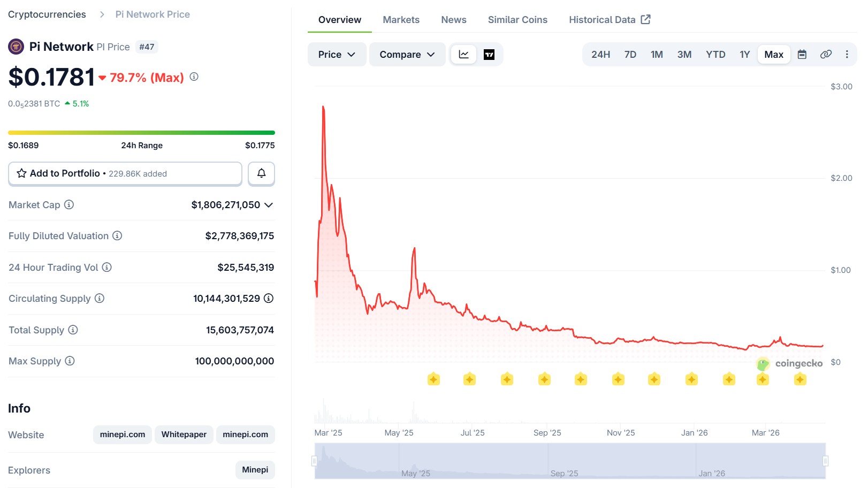This screenshot has width=868, height=488.
Task: Click the Circulating Supply detail icon
Action: (x=269, y=299)
